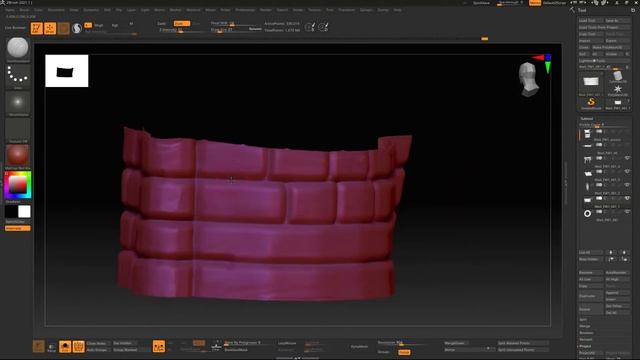Click the white silhouette preview thumbnail
Viewport: 640px width, 360px height.
(67, 71)
